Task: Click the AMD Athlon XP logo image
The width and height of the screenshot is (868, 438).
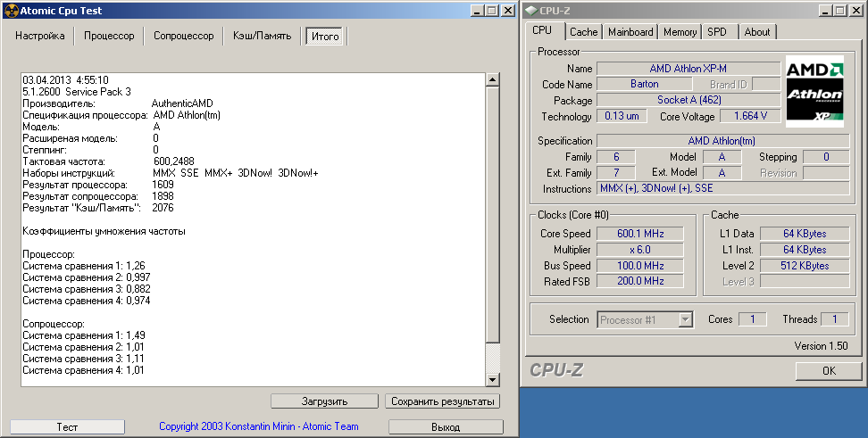Action: pyautogui.click(x=814, y=91)
